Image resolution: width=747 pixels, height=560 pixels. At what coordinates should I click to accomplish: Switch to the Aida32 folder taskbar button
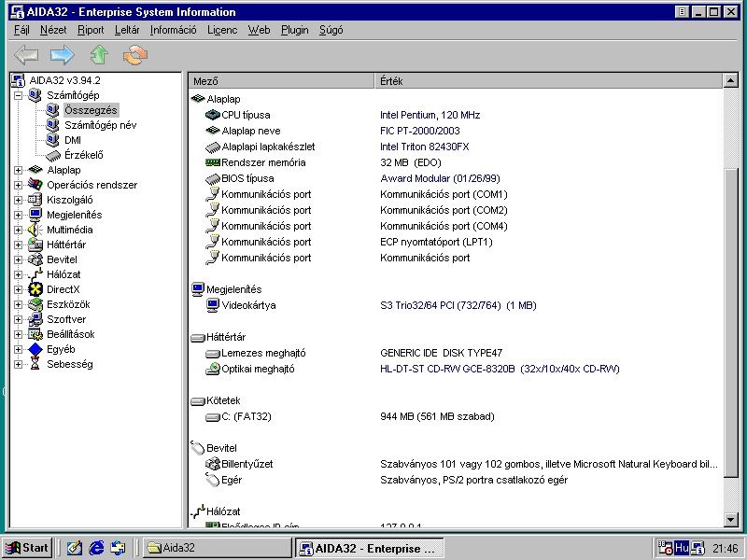218,548
